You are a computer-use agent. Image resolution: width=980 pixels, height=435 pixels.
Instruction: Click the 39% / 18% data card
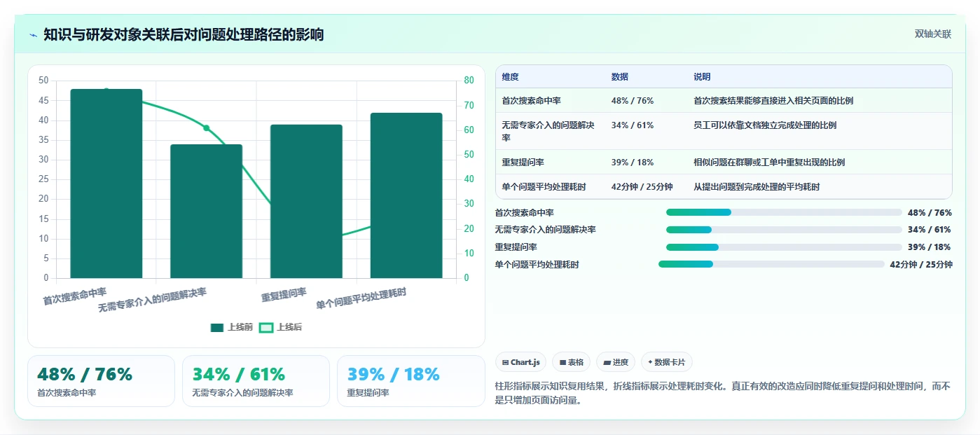[x=411, y=381]
